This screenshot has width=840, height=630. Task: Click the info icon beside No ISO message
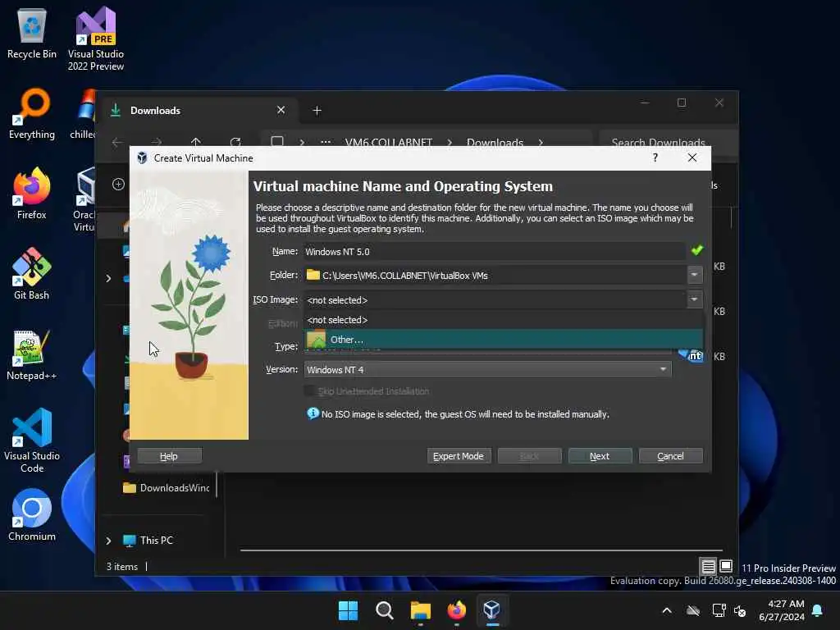coord(313,413)
